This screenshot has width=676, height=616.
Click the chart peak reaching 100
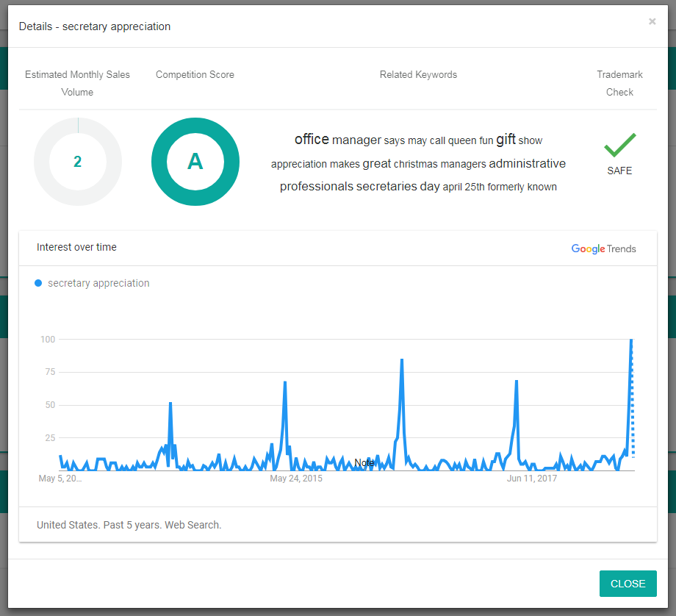(x=631, y=340)
